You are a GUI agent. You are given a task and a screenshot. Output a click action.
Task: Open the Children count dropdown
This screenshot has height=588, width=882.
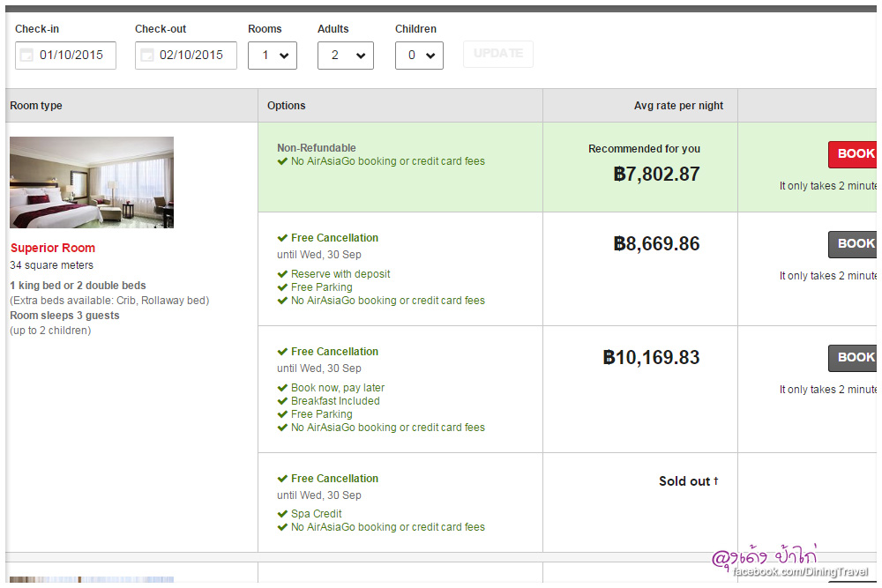click(x=419, y=56)
